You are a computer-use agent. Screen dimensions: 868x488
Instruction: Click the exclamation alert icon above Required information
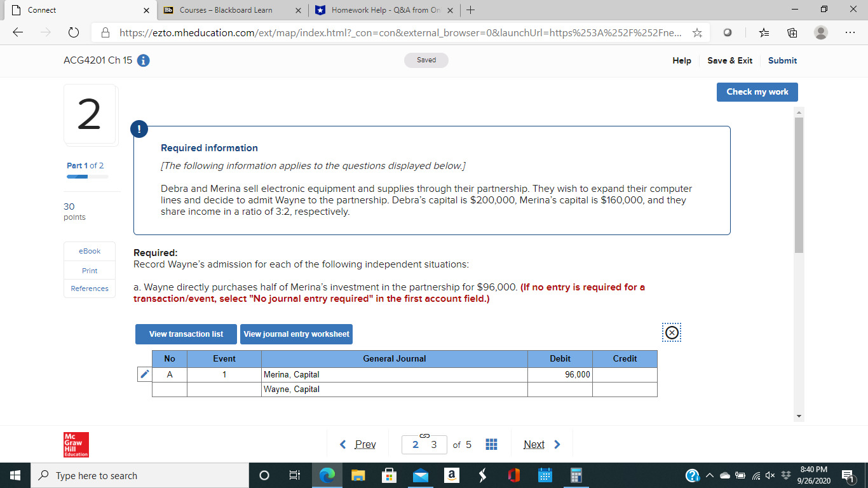click(139, 128)
